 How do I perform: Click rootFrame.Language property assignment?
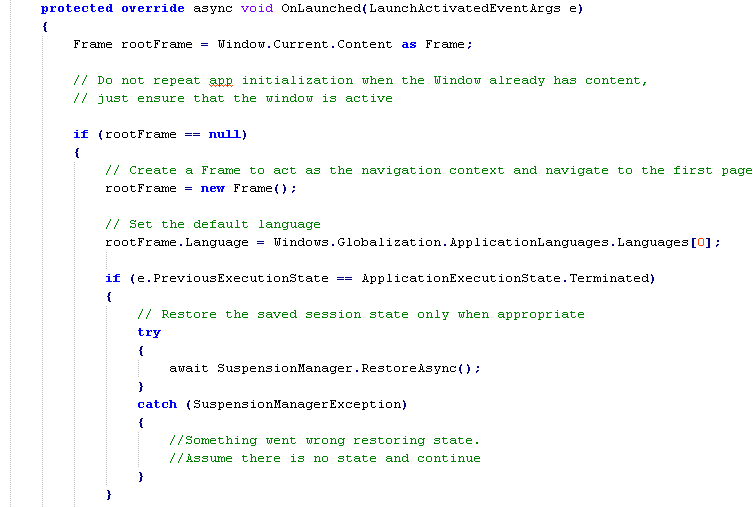click(177, 242)
